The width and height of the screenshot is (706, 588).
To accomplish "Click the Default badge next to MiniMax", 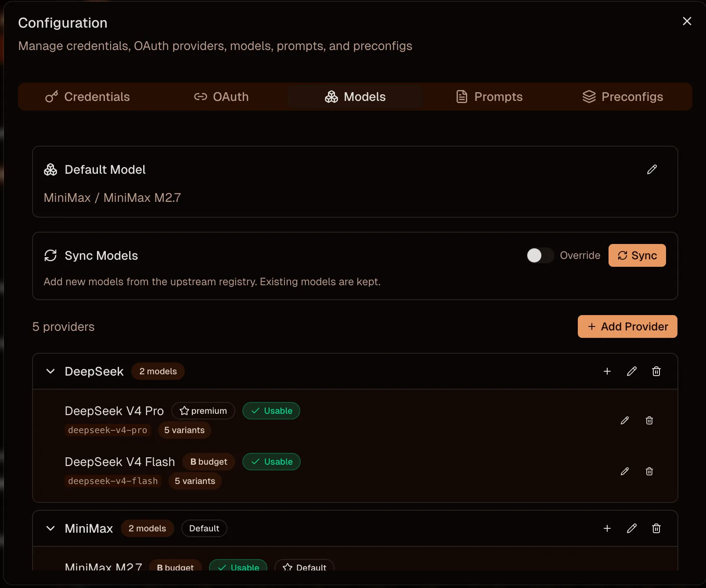I will click(204, 528).
